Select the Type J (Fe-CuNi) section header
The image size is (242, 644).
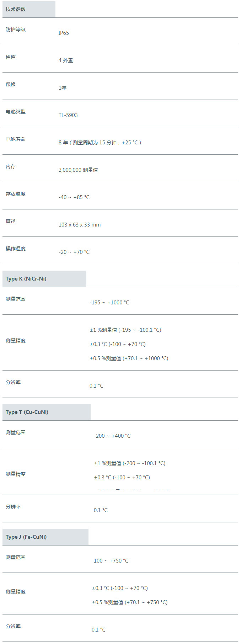[x=45, y=537]
